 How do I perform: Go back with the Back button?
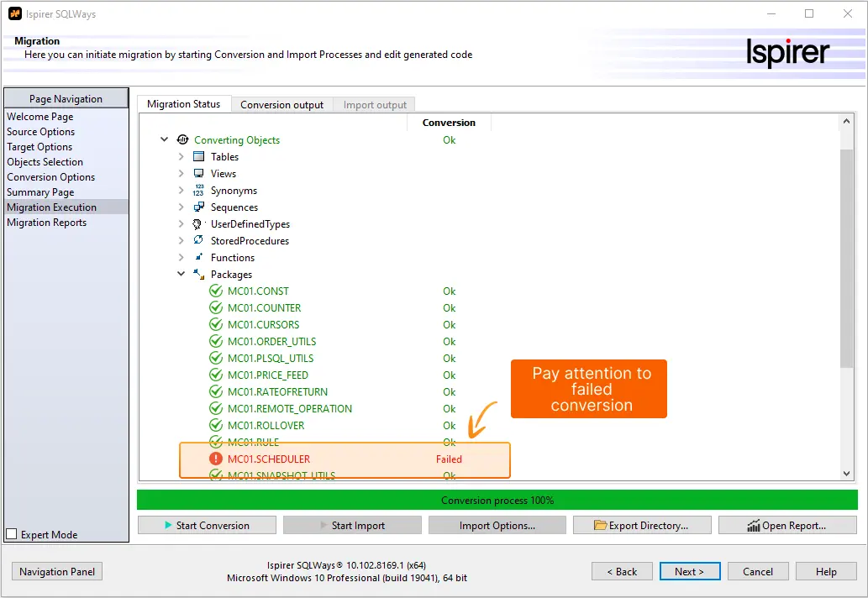click(x=622, y=571)
